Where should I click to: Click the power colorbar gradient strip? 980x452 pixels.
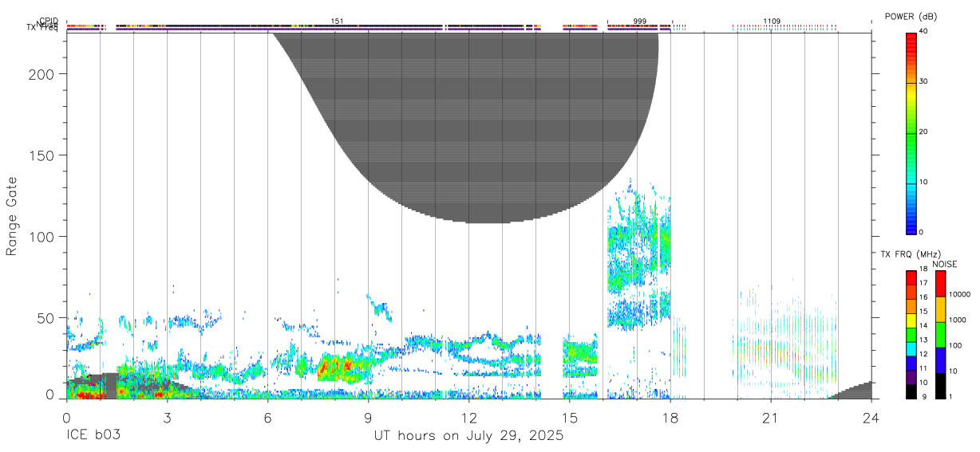[x=911, y=133]
